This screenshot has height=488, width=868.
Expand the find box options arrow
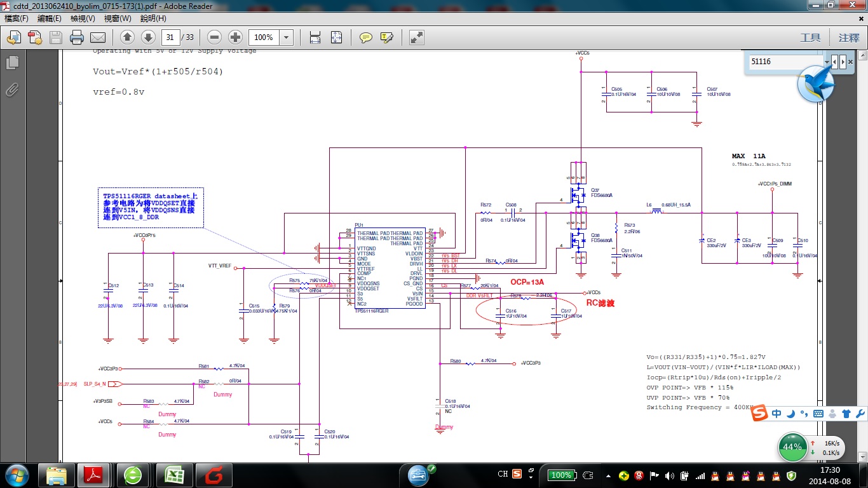[827, 62]
